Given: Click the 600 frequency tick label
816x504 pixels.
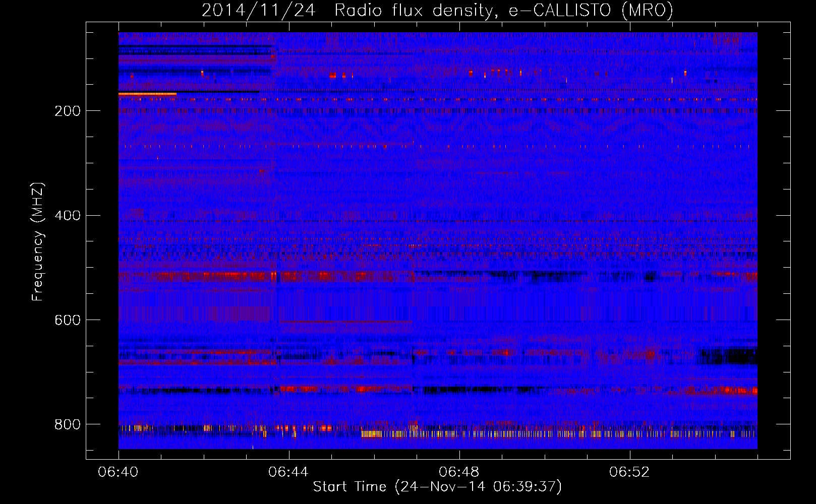Looking at the screenshot, I should tap(68, 320).
